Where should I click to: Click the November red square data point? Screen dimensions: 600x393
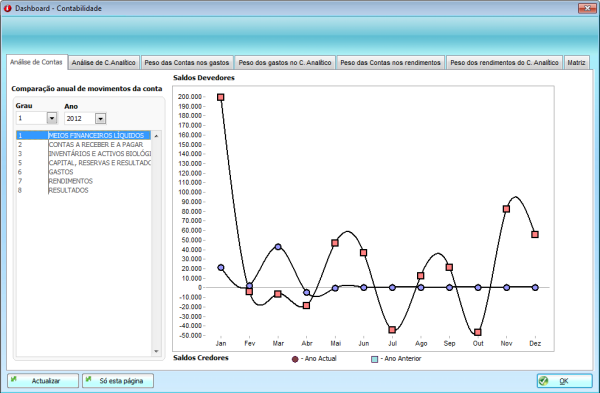point(506,209)
